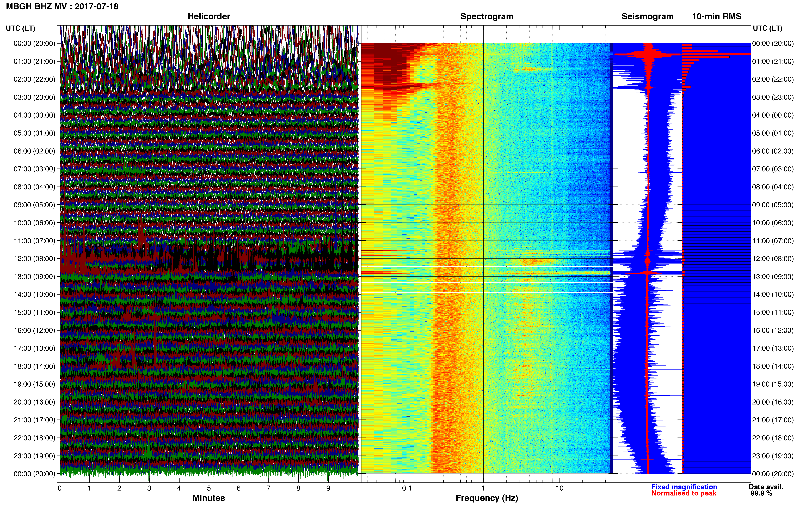Click the 'Seismogram' panel heading
The image size is (812, 508).
[648, 16]
